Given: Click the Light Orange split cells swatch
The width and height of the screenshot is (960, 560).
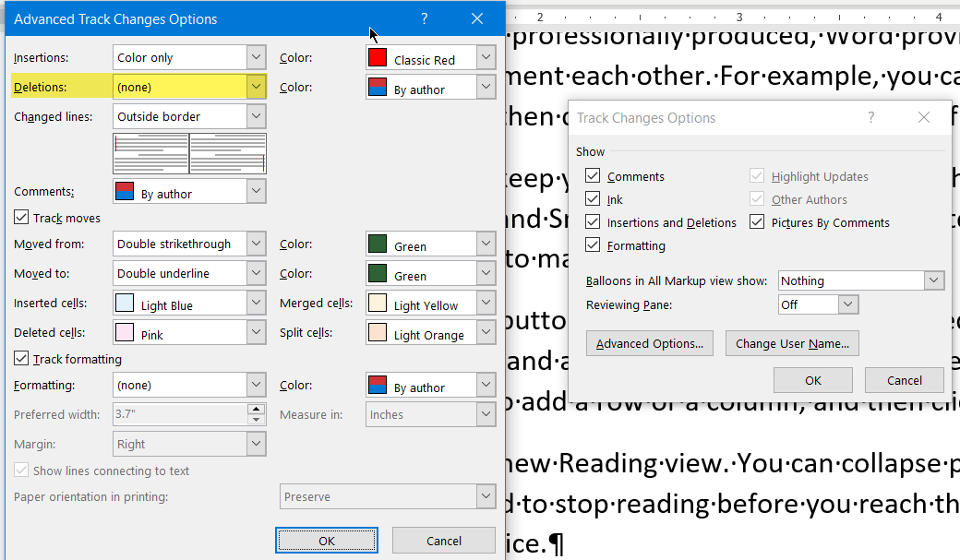Looking at the screenshot, I should [378, 332].
